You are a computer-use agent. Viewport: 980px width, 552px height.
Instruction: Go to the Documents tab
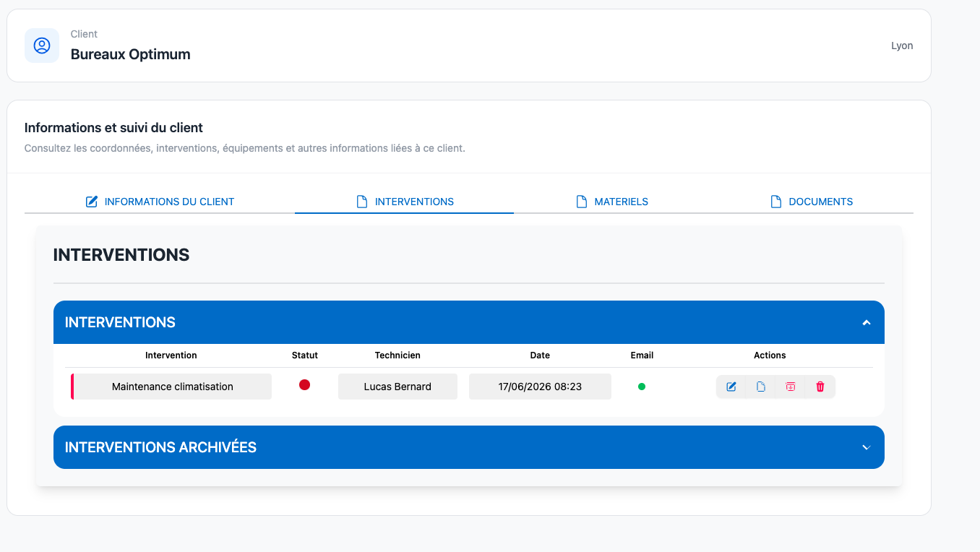click(812, 202)
